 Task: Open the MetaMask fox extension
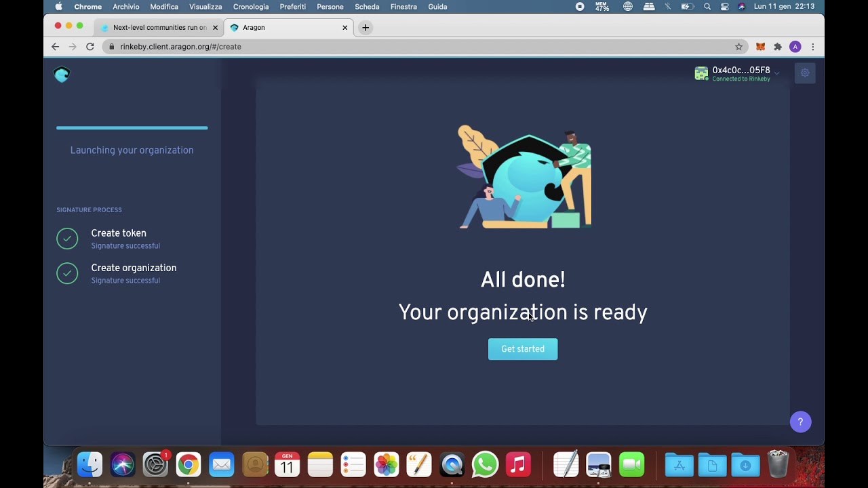(760, 47)
